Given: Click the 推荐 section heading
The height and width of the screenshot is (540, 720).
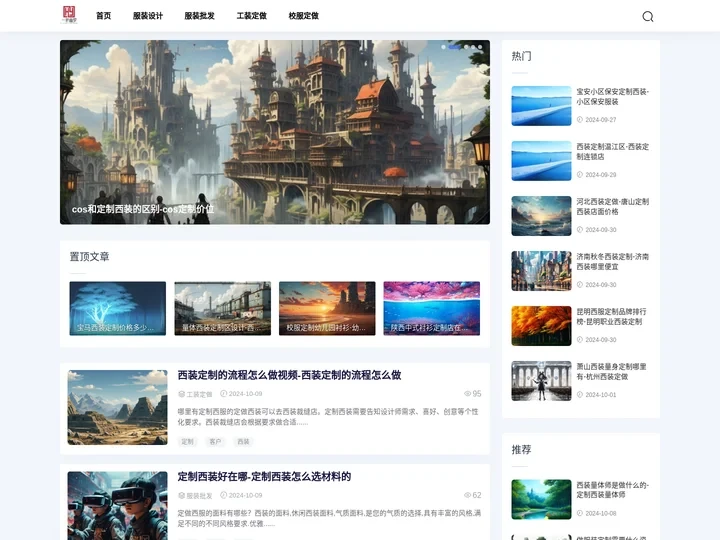Looking at the screenshot, I should coord(522,450).
